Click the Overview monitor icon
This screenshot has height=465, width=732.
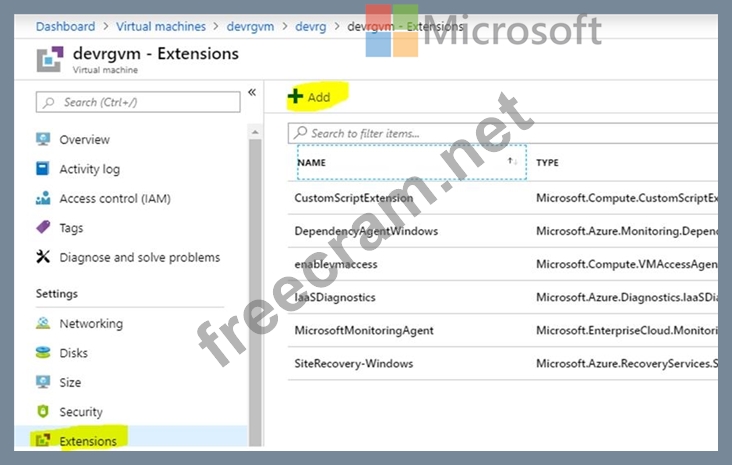pos(43,140)
